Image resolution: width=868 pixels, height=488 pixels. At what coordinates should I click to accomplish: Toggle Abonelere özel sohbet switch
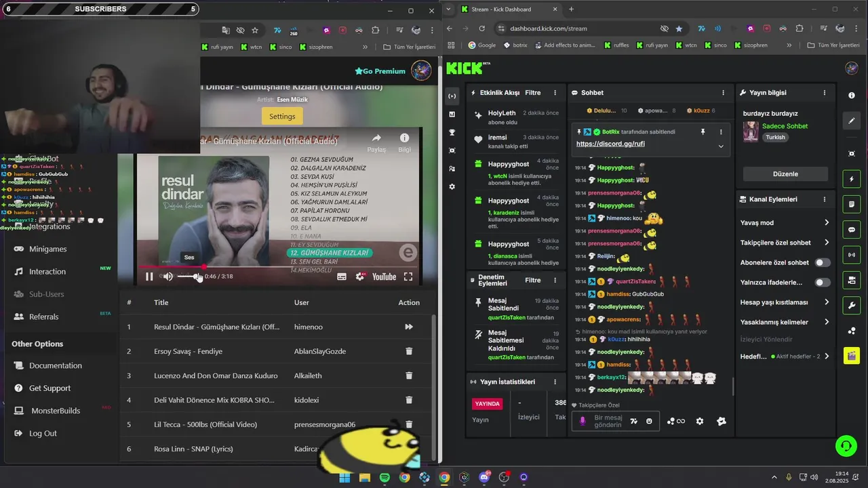(822, 262)
